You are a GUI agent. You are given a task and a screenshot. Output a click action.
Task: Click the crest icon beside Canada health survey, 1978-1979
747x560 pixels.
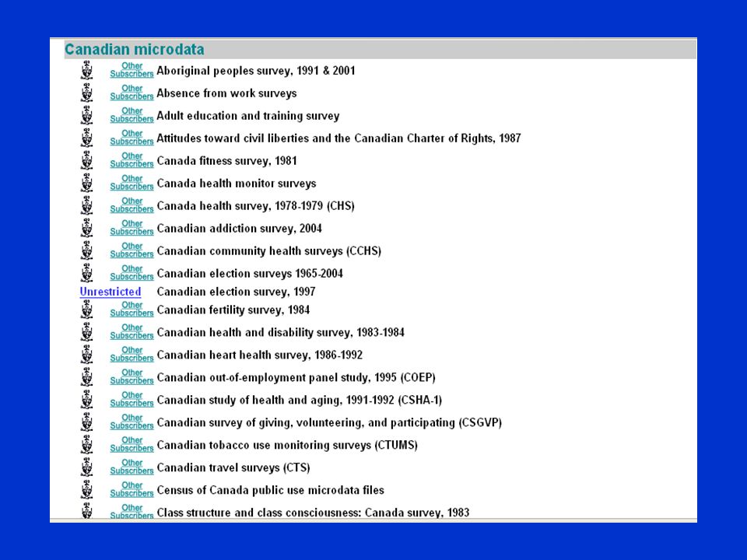[86, 205]
